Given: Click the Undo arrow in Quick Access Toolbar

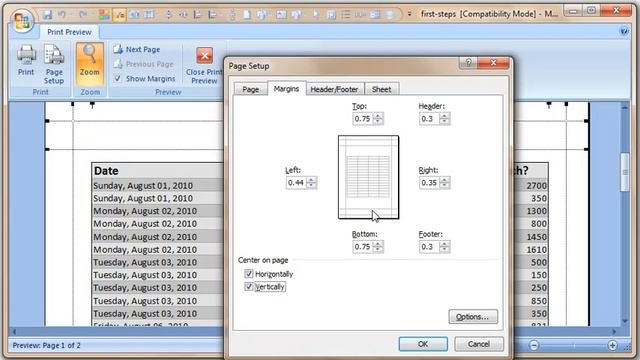Looking at the screenshot, I should [x=62, y=15].
